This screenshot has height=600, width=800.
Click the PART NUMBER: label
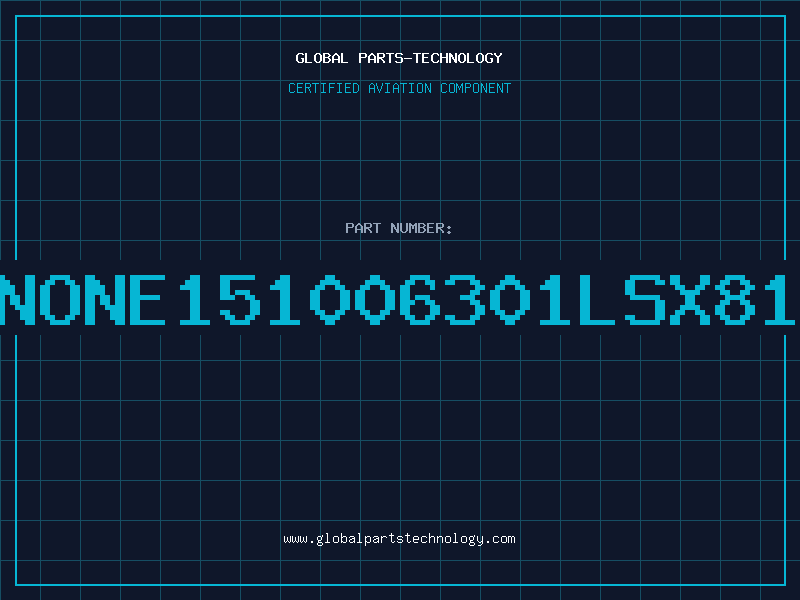(x=399, y=228)
